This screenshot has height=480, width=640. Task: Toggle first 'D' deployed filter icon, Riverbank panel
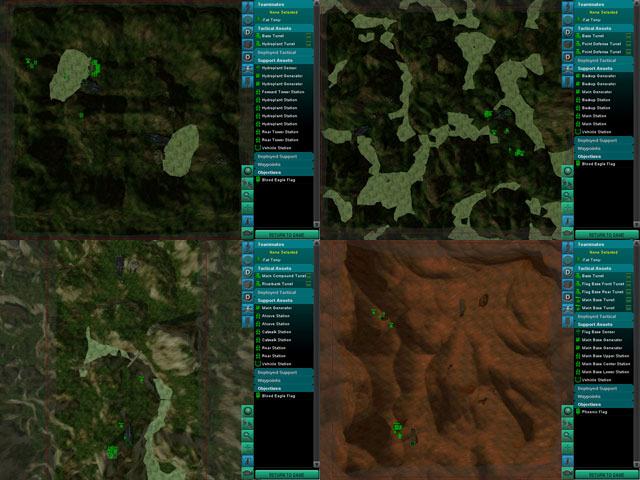point(248,272)
